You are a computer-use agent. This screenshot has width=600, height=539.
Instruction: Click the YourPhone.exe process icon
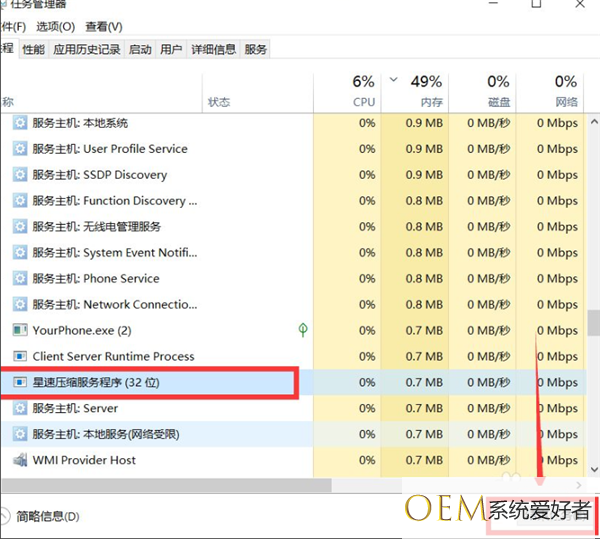pyautogui.click(x=19, y=330)
